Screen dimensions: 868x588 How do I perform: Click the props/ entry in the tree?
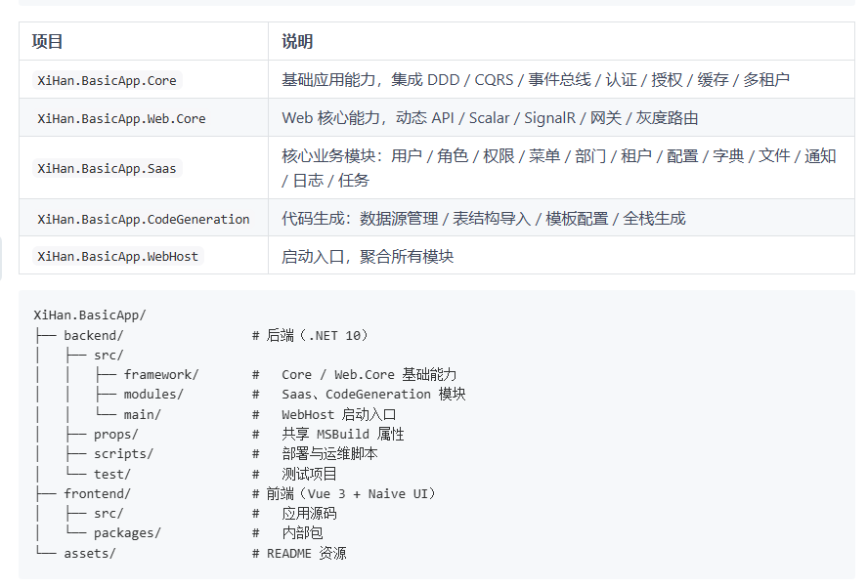pyautogui.click(x=115, y=435)
